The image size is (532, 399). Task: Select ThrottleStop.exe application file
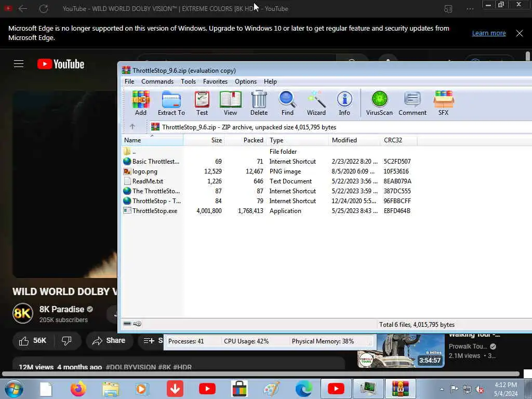point(150,211)
